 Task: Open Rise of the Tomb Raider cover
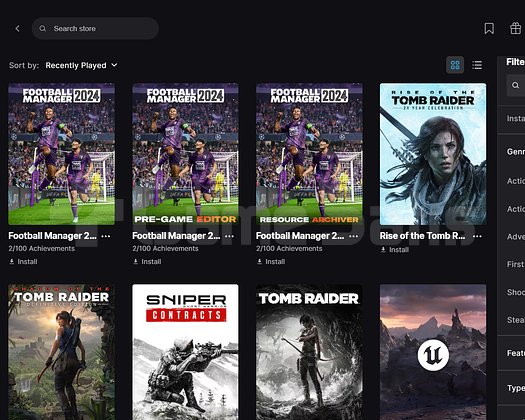pyautogui.click(x=433, y=154)
